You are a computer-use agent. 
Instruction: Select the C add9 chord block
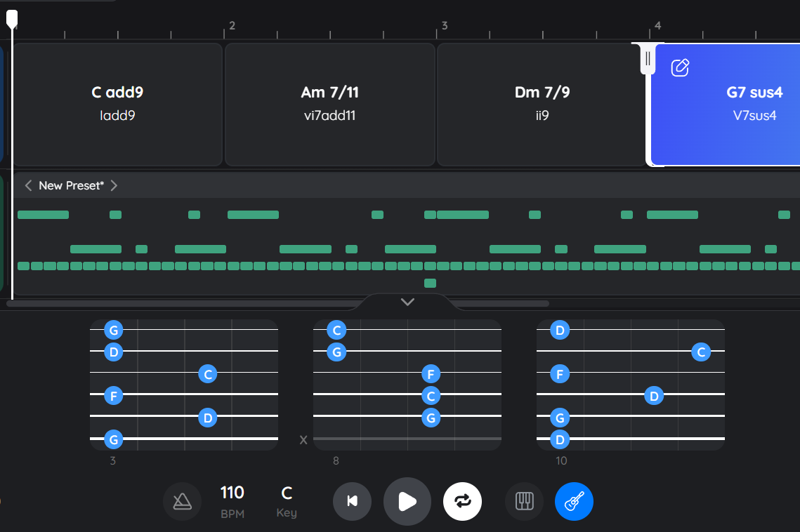[118, 105]
